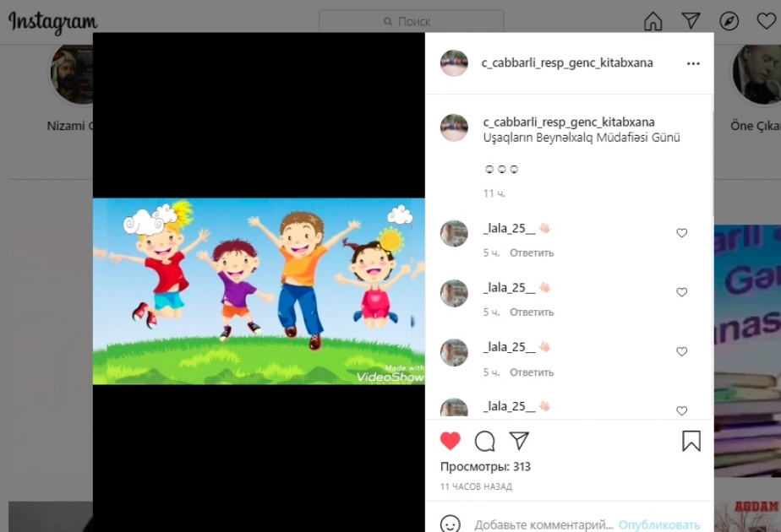The height and width of the screenshot is (532, 781).
Task: Save the post with the bookmark icon
Action: [x=691, y=441]
